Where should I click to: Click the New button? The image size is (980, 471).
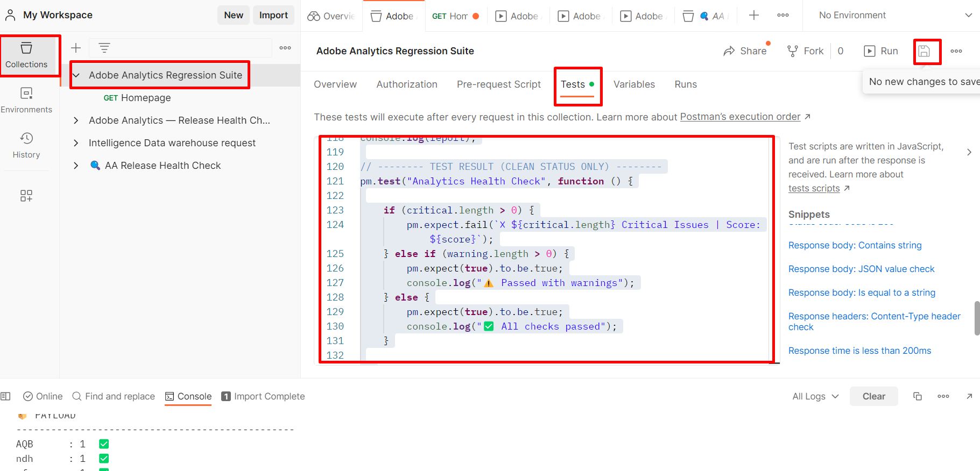[234, 15]
